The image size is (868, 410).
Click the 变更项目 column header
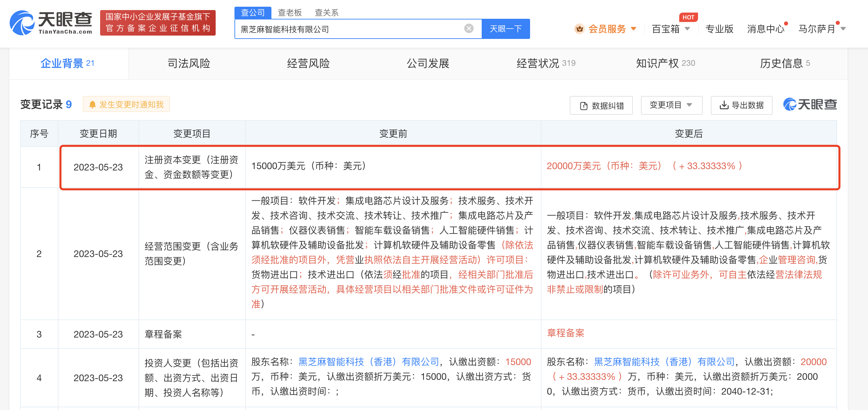point(192,134)
